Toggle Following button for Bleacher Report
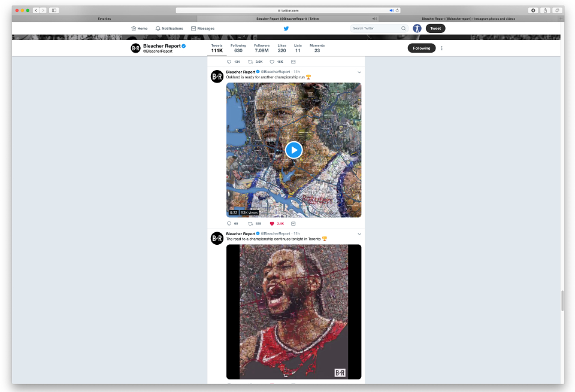The width and height of the screenshot is (575, 392). 422,48
